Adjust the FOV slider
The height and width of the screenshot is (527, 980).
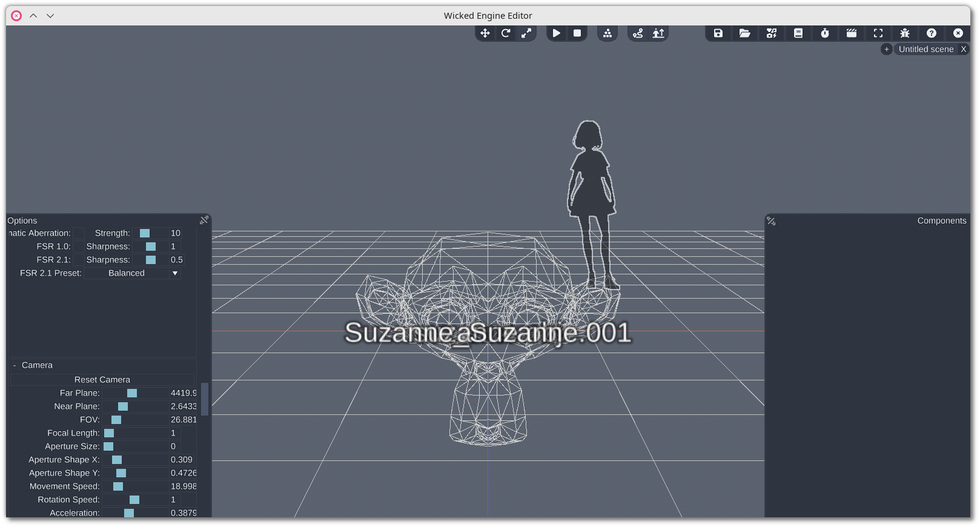click(135, 420)
